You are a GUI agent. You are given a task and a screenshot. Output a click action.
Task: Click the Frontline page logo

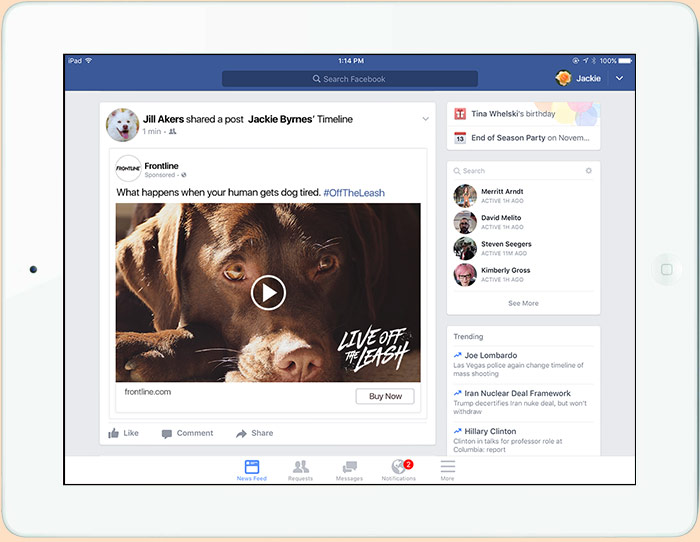128,168
